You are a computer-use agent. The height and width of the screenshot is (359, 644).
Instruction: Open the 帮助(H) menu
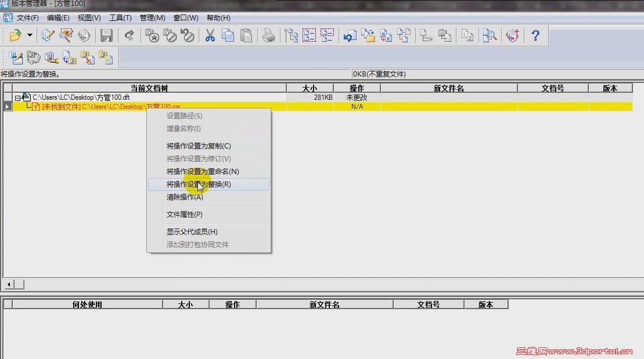tap(218, 17)
